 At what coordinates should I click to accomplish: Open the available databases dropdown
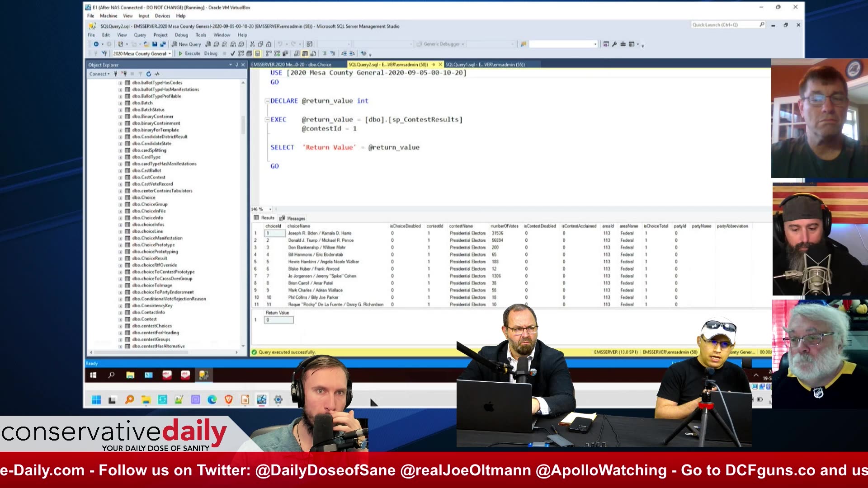pyautogui.click(x=170, y=53)
